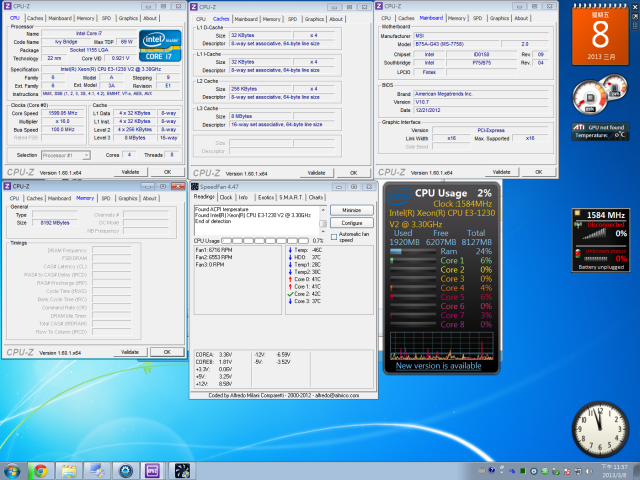Click the green square tray icon
The width and height of the screenshot is (640, 480).
pos(523,471)
